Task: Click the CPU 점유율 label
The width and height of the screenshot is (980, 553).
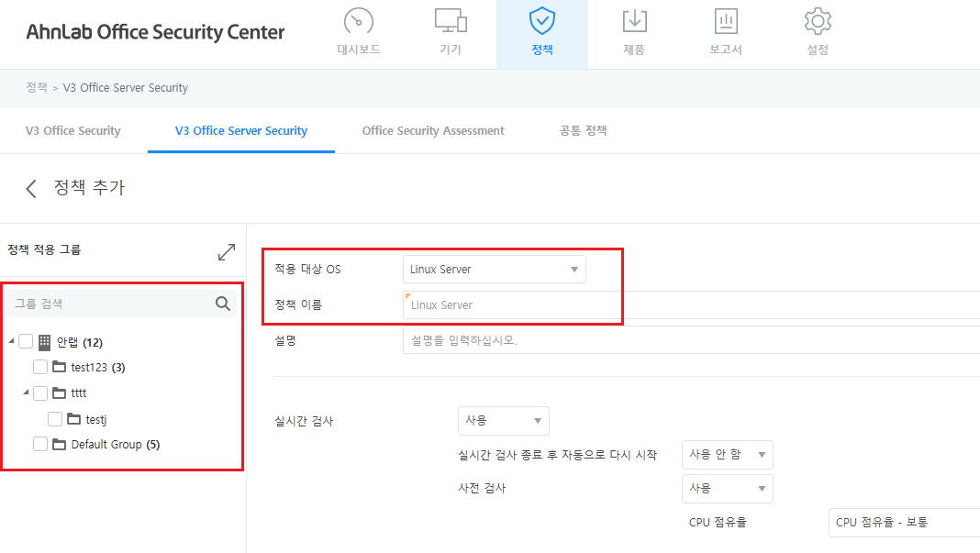Action: coord(718,523)
